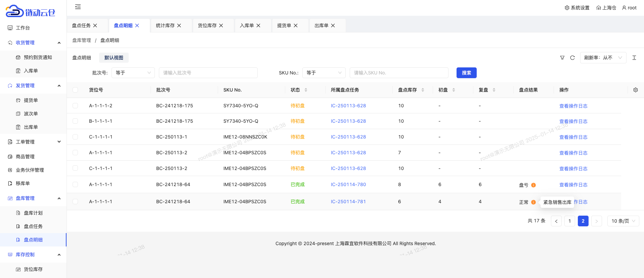
Task: Click the refresh table icon
Action: pos(572,58)
